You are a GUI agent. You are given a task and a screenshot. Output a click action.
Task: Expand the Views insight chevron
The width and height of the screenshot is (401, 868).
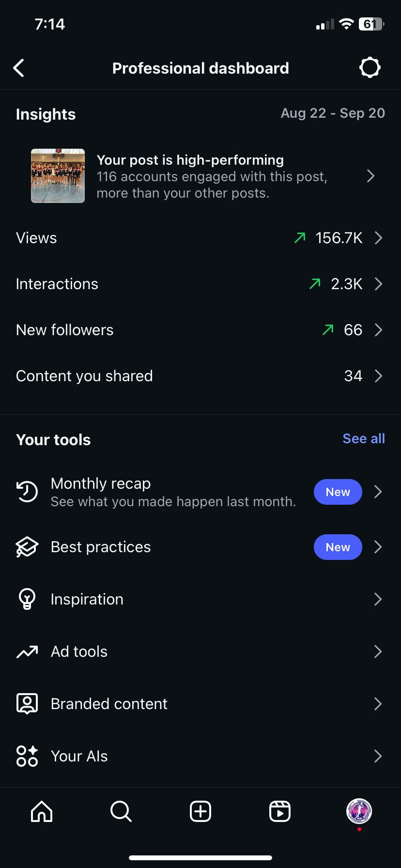pos(378,238)
